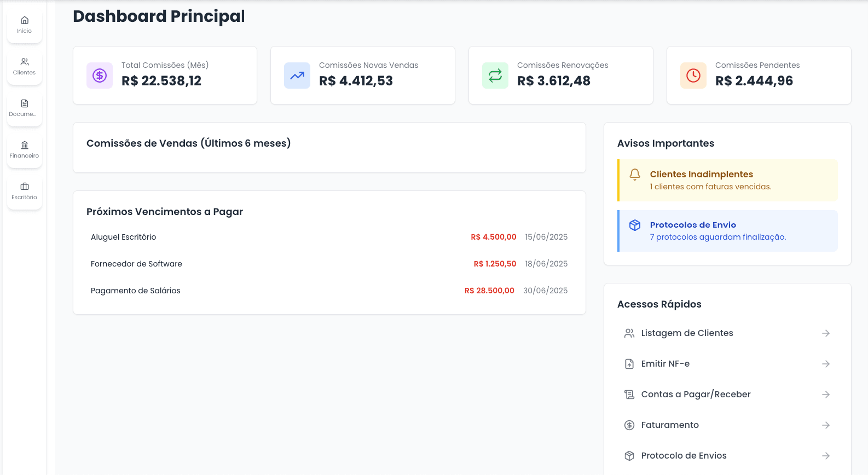Image resolution: width=868 pixels, height=475 pixels.
Task: Open Documentos section in the sidebar
Action: (25, 108)
